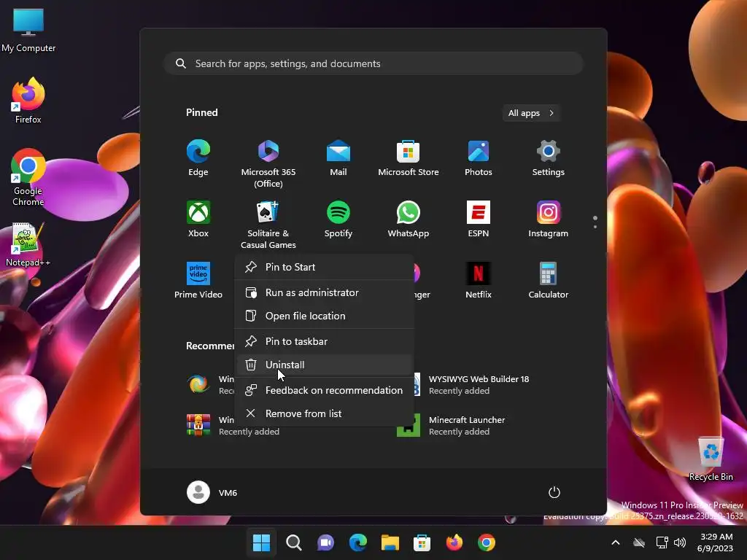Open the network status tray icon
The image size is (747, 560).
(662, 542)
